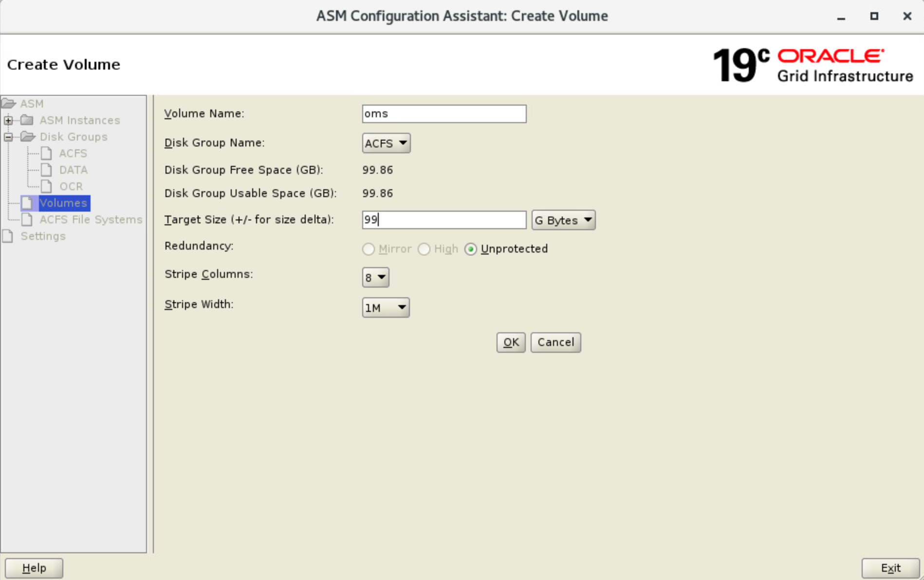Viewport: 924px width, 580px height.
Task: Select Volumes in the navigation tree
Action: coord(64,203)
